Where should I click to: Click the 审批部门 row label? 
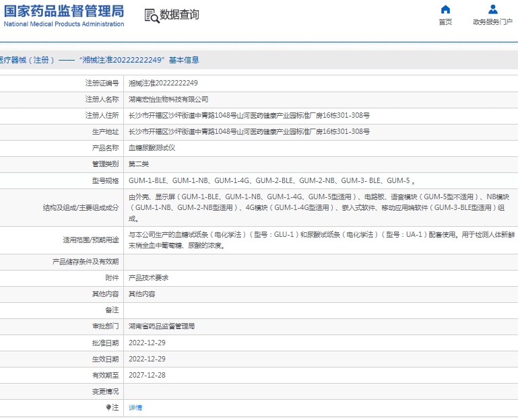[105, 326]
